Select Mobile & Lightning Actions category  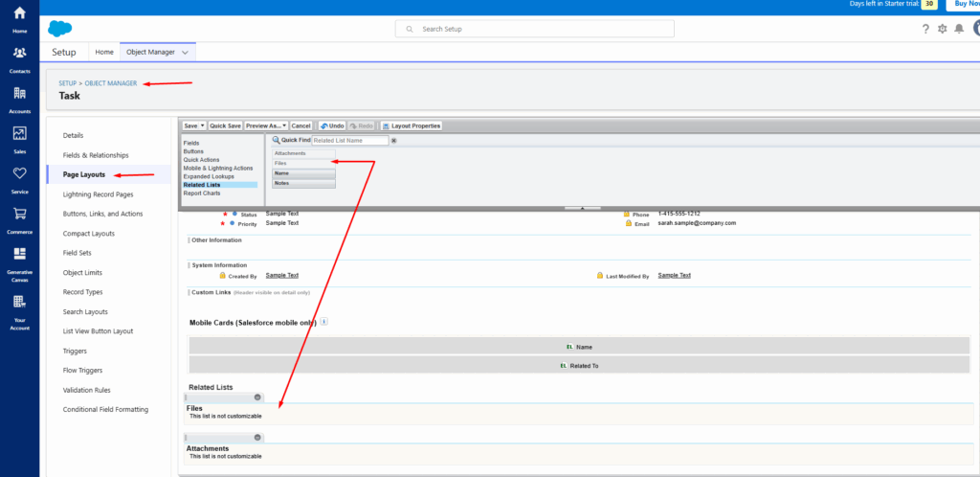218,169
